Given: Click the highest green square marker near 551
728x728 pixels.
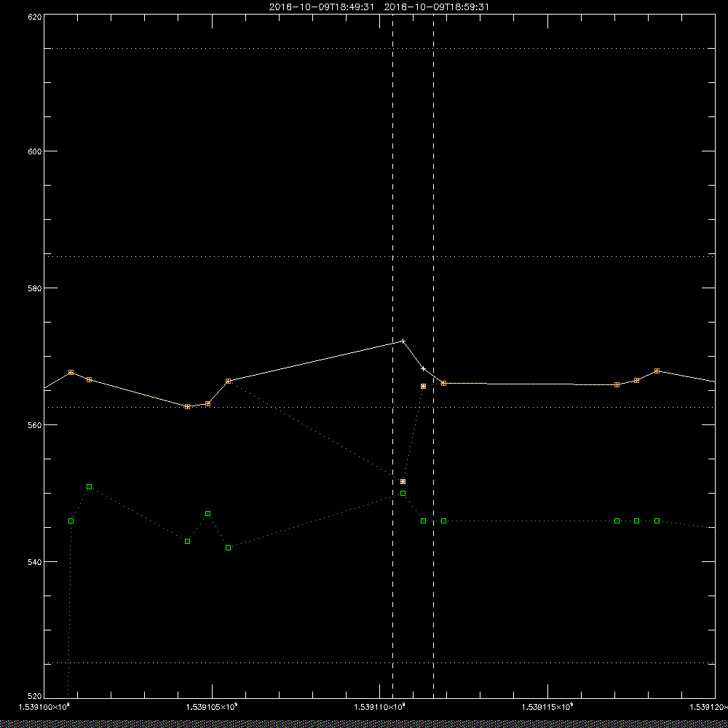Looking at the screenshot, I should pos(89,486).
